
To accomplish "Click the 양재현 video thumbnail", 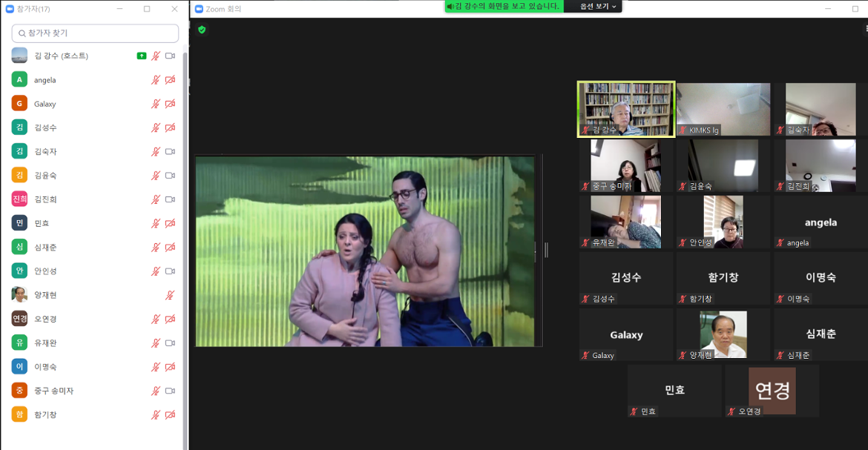I will [x=723, y=335].
